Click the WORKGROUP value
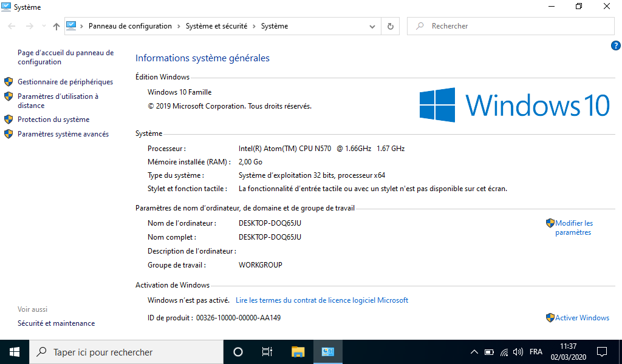The width and height of the screenshot is (622, 364). 260,265
